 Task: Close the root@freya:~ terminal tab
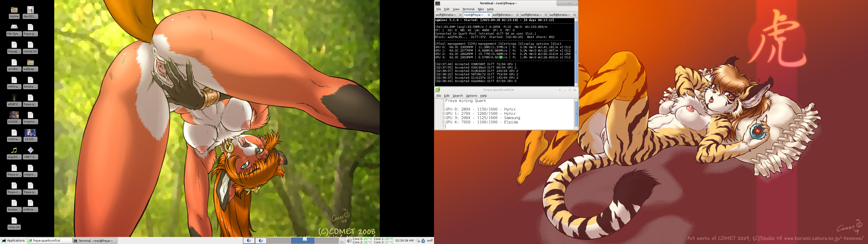pos(488,15)
